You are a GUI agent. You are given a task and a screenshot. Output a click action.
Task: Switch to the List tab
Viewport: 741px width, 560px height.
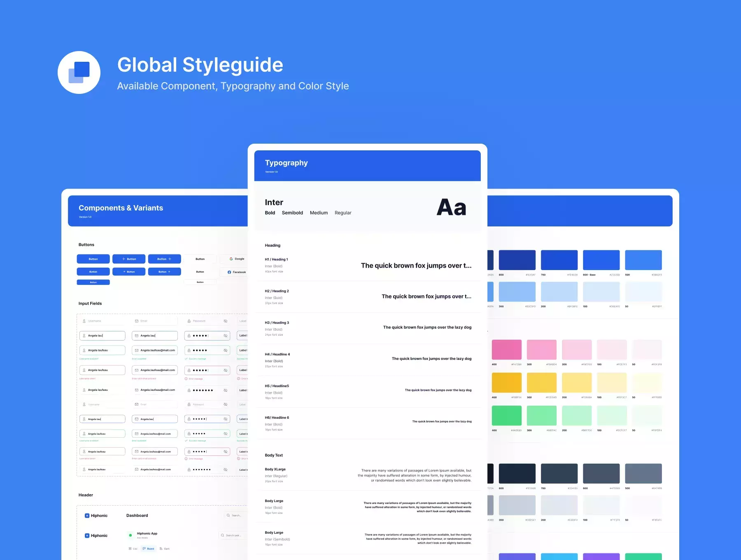tap(133, 549)
